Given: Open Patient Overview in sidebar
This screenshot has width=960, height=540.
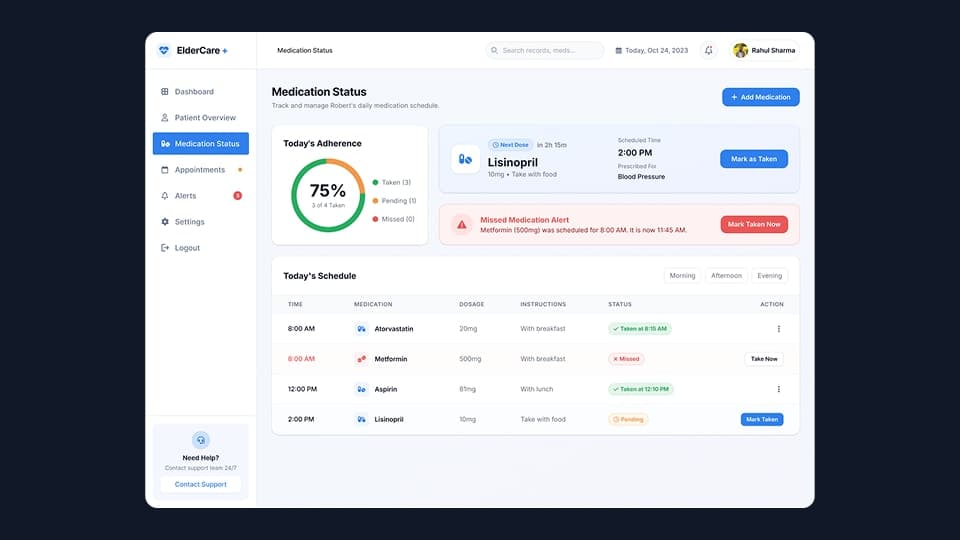Looking at the screenshot, I should (205, 118).
